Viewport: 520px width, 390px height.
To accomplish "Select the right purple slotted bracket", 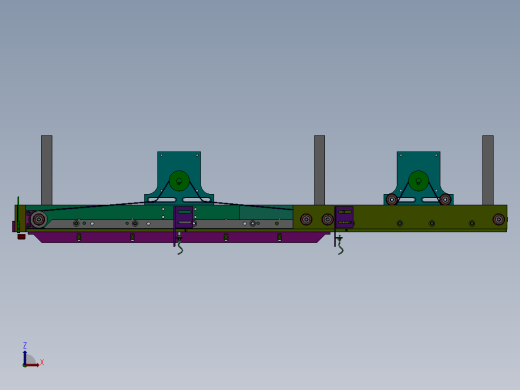I will click(344, 217).
